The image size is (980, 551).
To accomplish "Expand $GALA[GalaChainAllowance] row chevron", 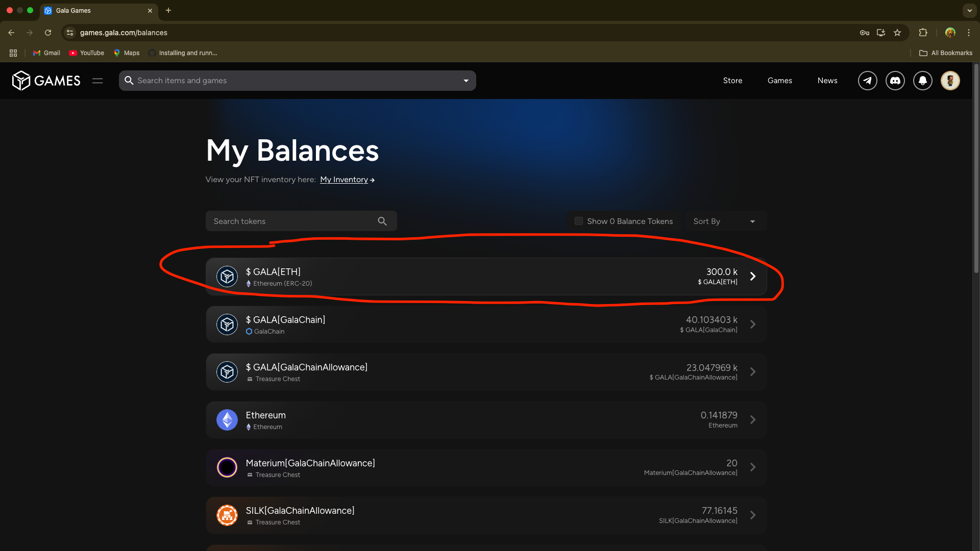I will coord(753,372).
